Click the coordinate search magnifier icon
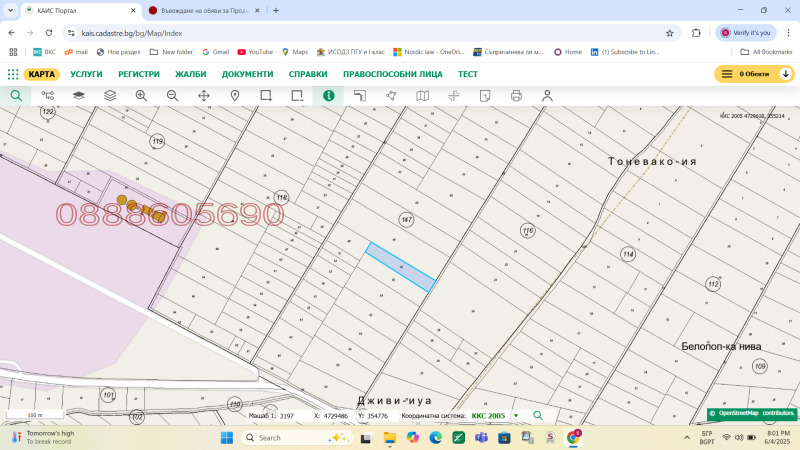 pos(538,416)
